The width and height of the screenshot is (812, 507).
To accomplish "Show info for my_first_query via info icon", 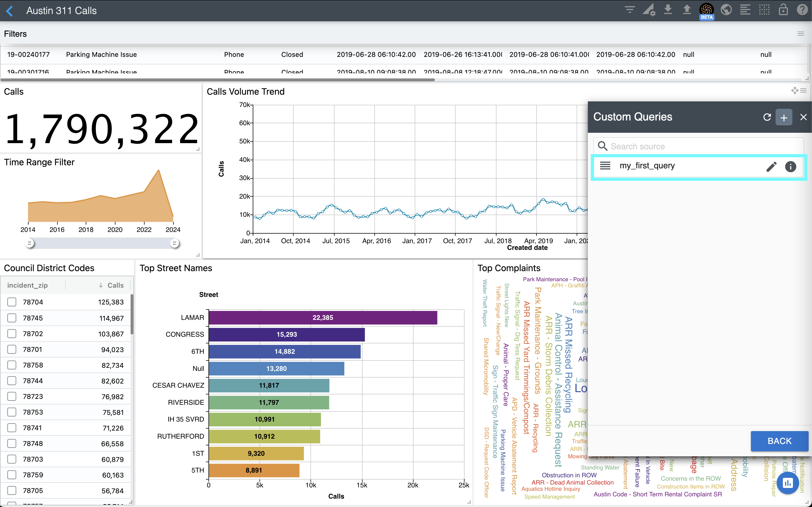I will pos(790,167).
